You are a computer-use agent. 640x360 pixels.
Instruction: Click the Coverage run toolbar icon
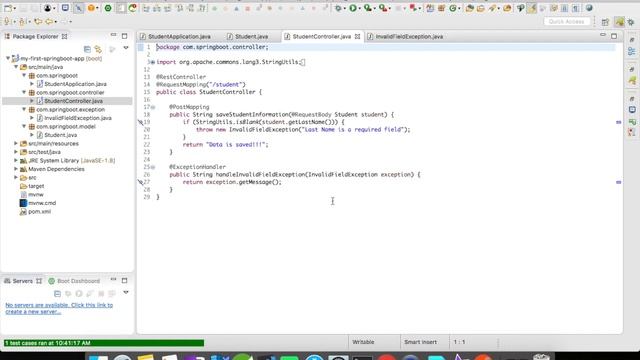coord(368,8)
